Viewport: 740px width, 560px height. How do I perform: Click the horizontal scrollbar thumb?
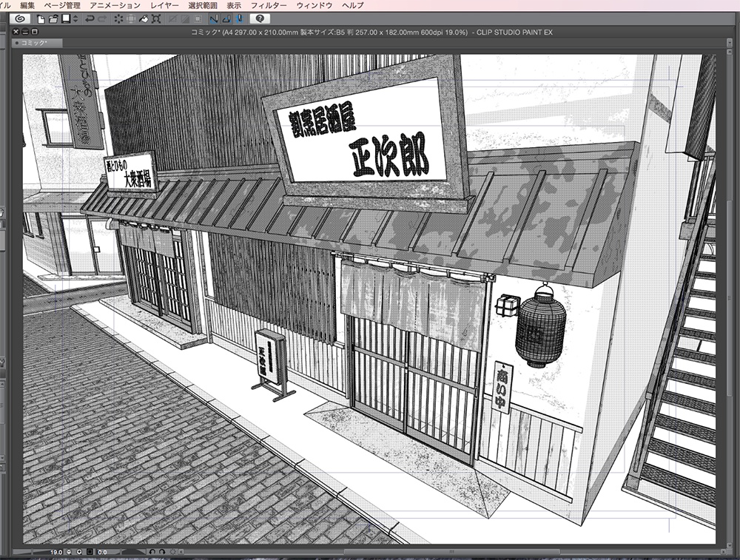[x=451, y=552]
